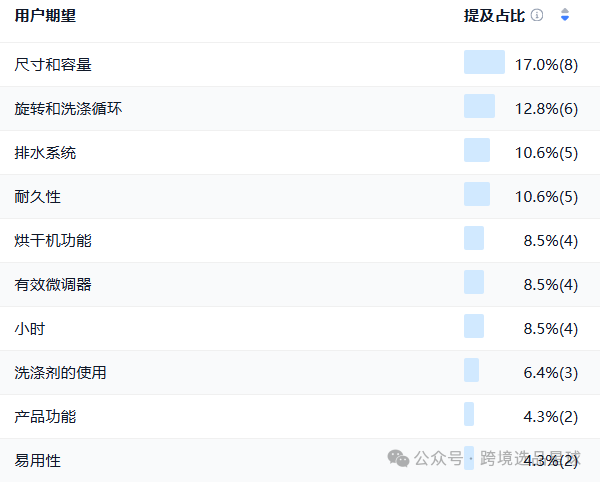This screenshot has width=600, height=482.
Task: Select the proportion bar for 洗涤剂的使用
Action: pyautogui.click(x=471, y=370)
